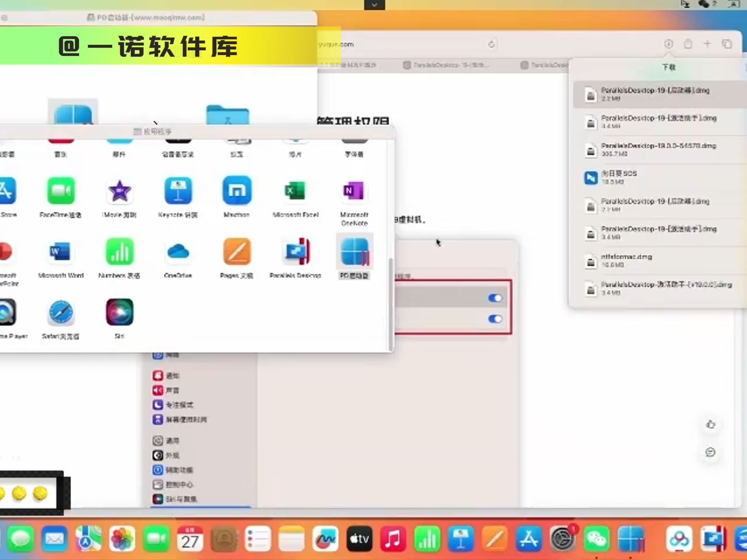Screen dimensions: 747x560
Task: Disable the lower blue toggle switch
Action: (x=495, y=319)
